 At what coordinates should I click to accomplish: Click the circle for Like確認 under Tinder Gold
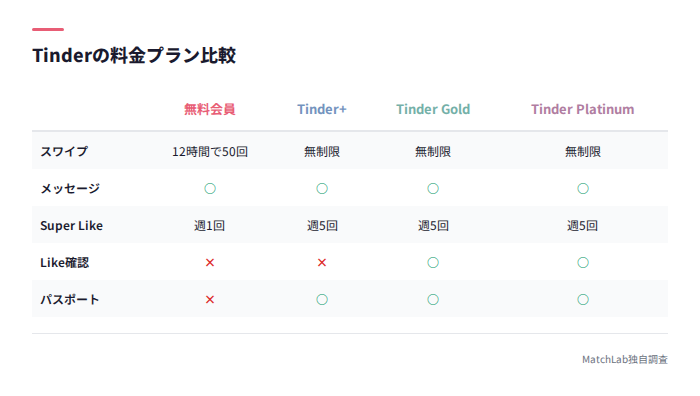[433, 263]
